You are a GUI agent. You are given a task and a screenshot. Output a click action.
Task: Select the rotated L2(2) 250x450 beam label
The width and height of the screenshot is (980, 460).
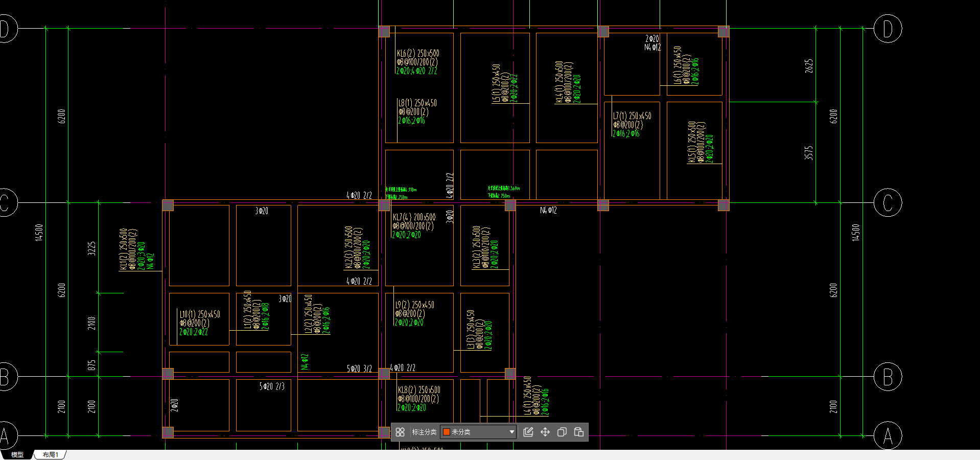tap(308, 314)
